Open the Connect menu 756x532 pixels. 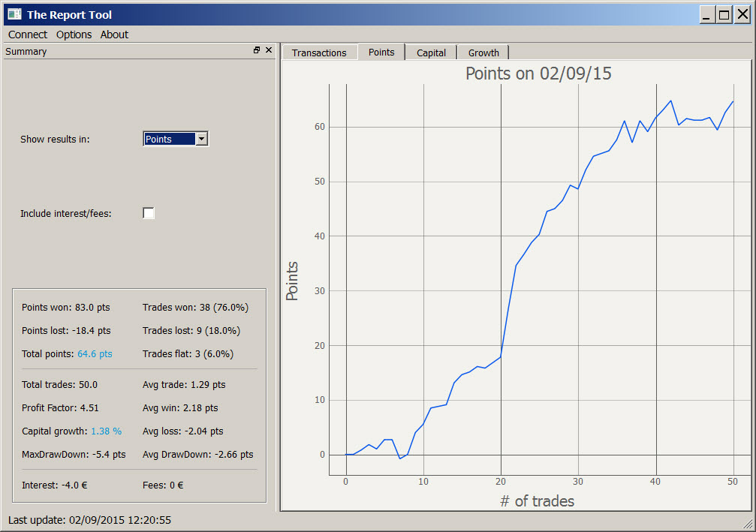tap(28, 35)
